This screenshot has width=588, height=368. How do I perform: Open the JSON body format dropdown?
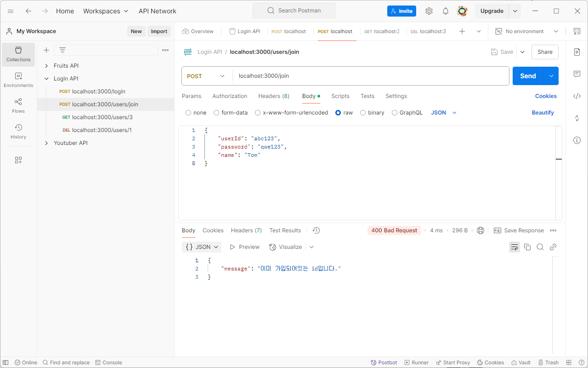coord(444,113)
